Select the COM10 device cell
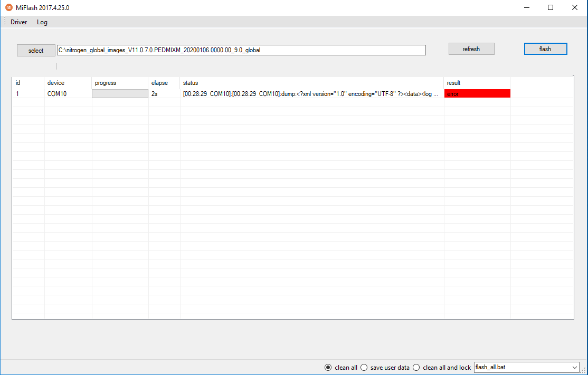The height and width of the screenshot is (375, 588). tap(68, 94)
